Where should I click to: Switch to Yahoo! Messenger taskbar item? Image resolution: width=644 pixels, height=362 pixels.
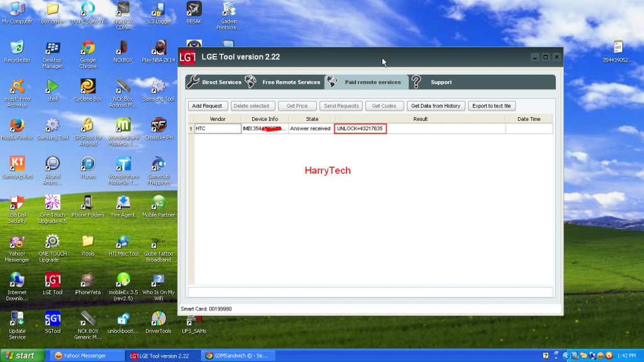(87, 356)
